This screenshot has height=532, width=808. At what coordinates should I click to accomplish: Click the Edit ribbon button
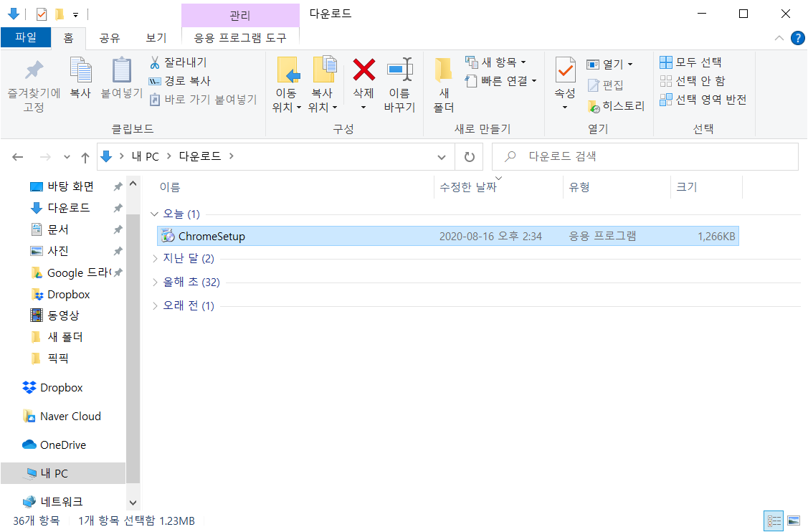pyautogui.click(x=606, y=85)
